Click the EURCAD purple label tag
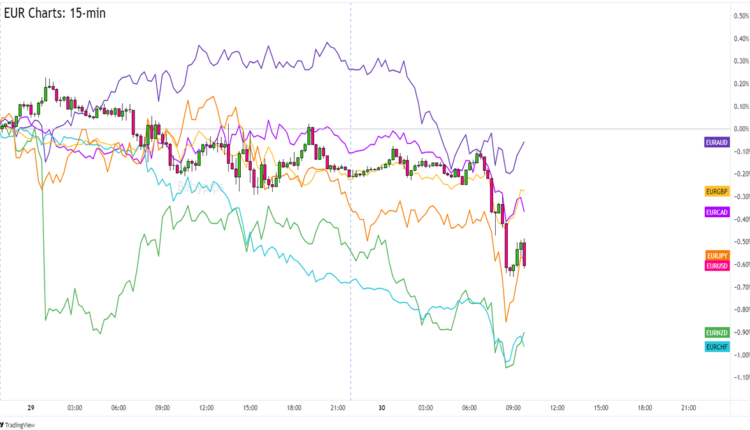The image size is (750, 430). click(x=716, y=212)
